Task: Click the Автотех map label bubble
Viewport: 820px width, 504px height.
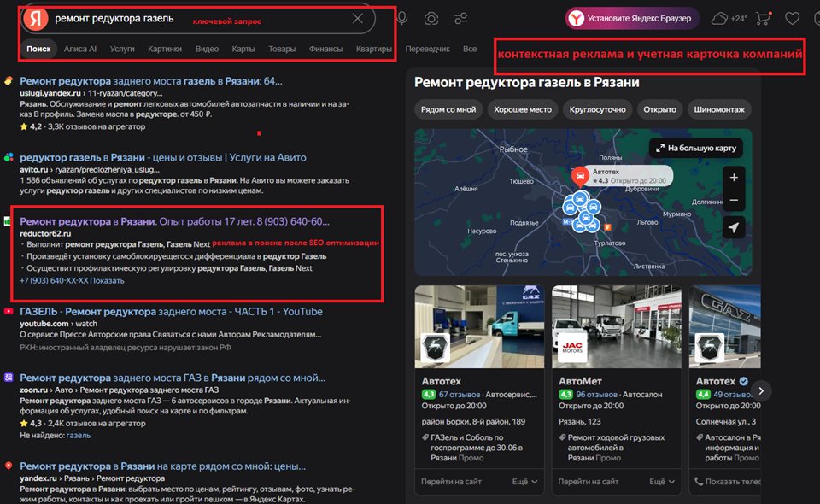Action: [630, 176]
